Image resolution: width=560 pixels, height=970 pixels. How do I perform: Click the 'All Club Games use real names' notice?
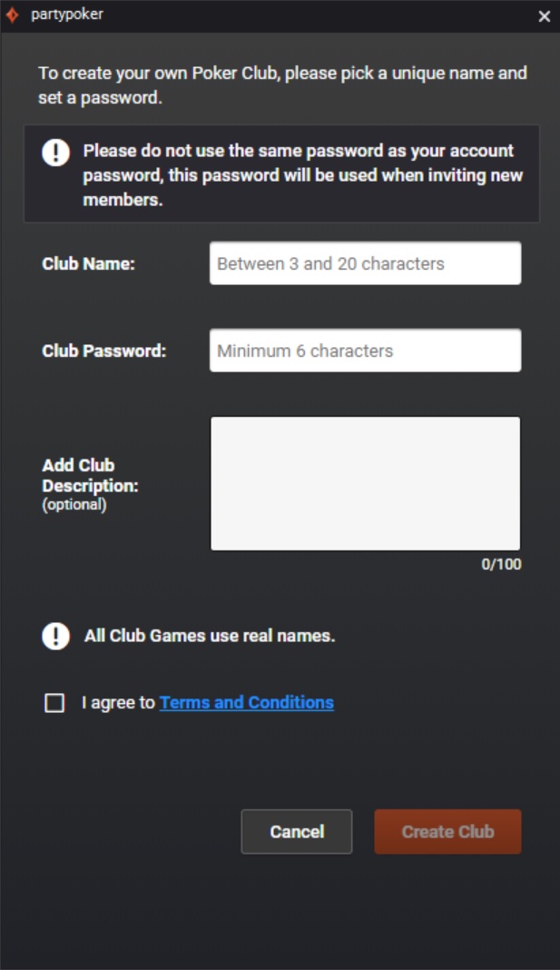[210, 636]
